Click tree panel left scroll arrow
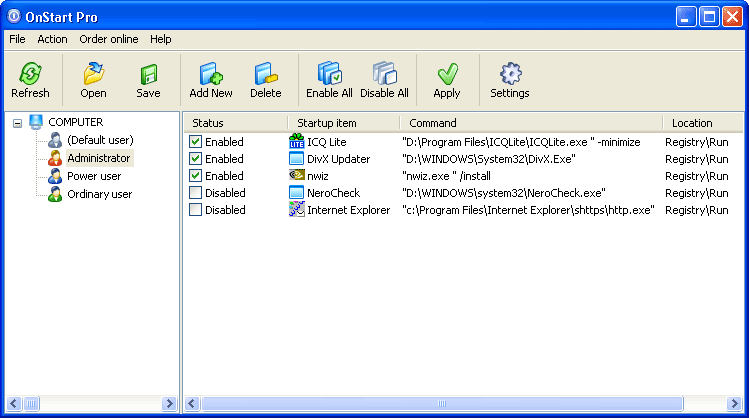This screenshot has width=749, height=418. click(x=14, y=404)
